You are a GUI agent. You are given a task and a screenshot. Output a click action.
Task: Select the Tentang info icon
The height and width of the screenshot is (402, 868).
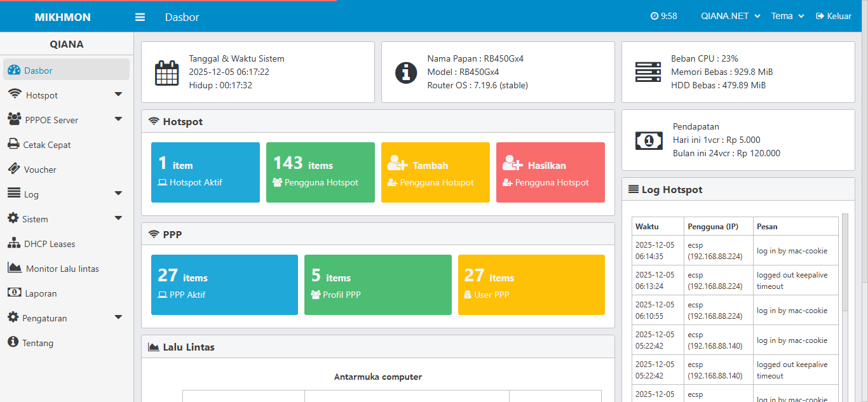click(x=13, y=342)
